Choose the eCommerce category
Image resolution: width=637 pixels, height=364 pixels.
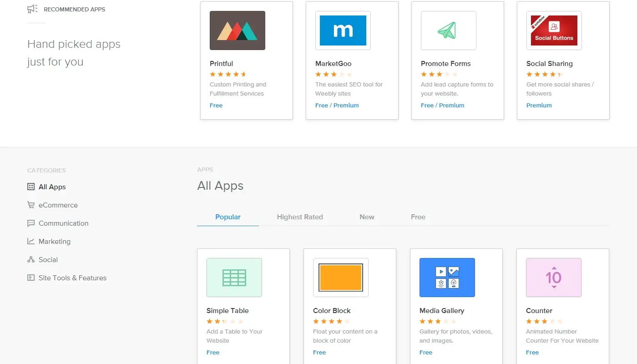pyautogui.click(x=58, y=205)
